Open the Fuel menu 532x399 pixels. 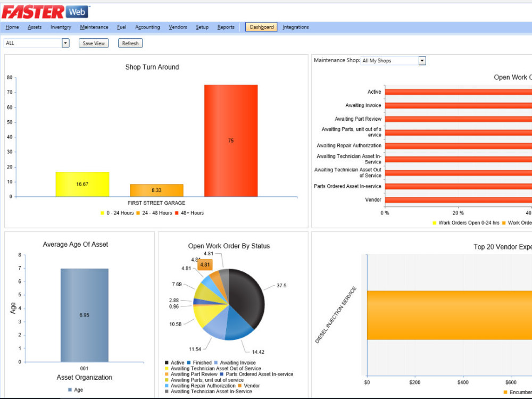pos(121,27)
